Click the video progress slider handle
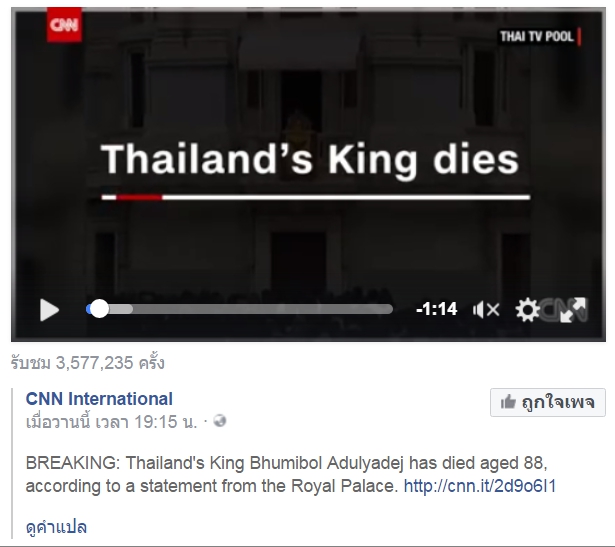 click(x=97, y=309)
